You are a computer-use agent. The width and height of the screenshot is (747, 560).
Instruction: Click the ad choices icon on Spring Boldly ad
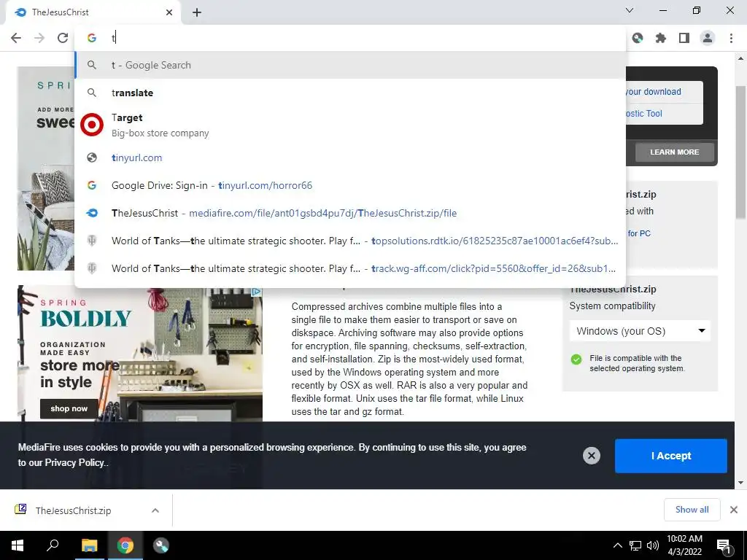(256, 291)
